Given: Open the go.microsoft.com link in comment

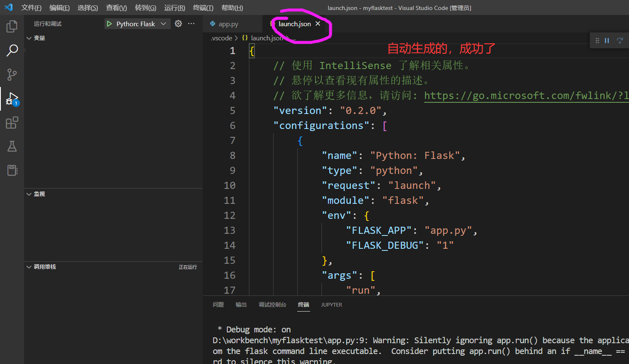Looking at the screenshot, I should pos(526,95).
